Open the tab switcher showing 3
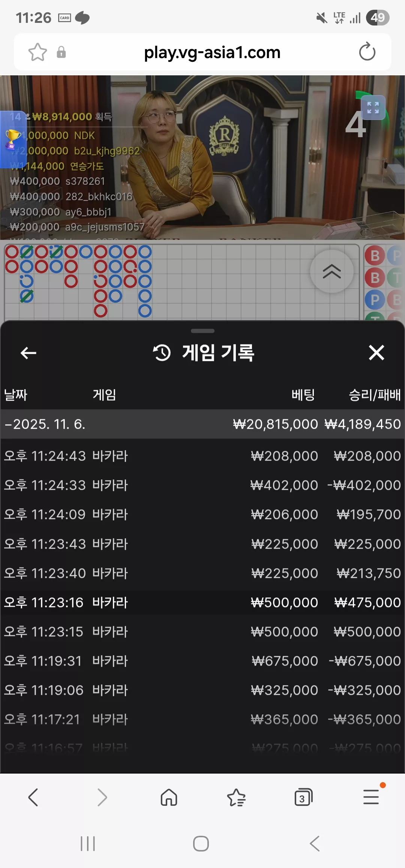This screenshot has height=868, width=405. tap(303, 797)
